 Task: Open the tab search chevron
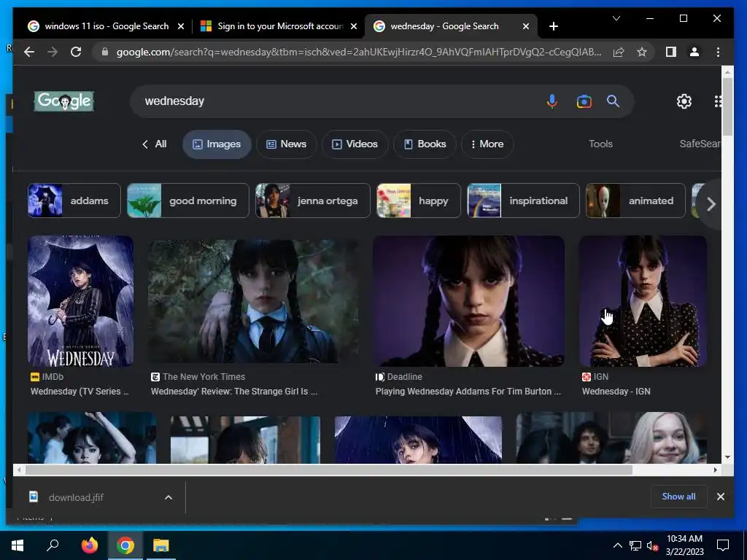tap(616, 18)
